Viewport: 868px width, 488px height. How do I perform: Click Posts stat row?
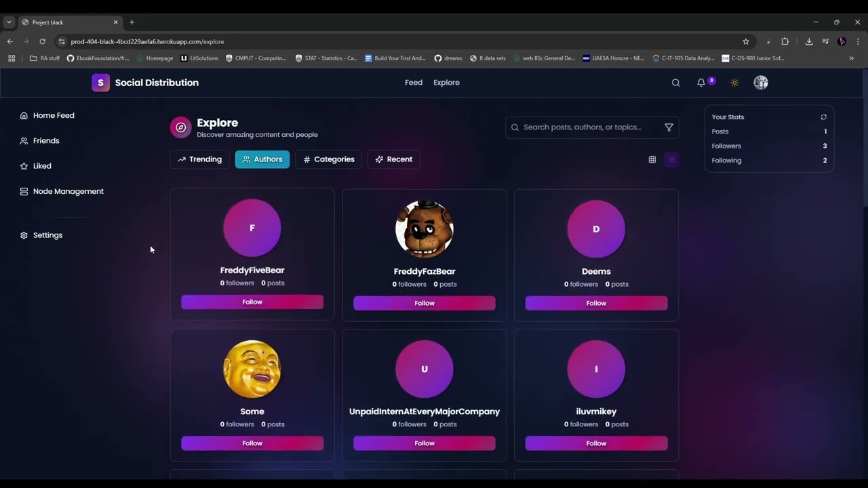tap(769, 131)
